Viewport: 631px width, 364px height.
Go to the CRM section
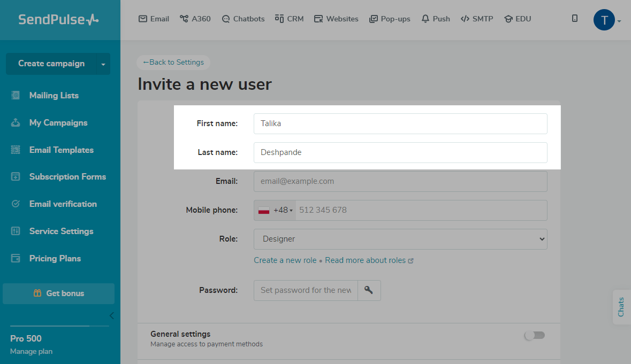(x=289, y=19)
